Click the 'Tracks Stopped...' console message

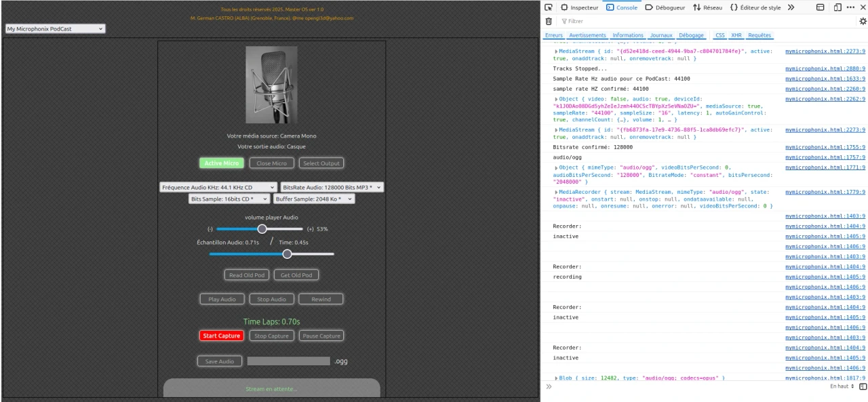pos(580,68)
